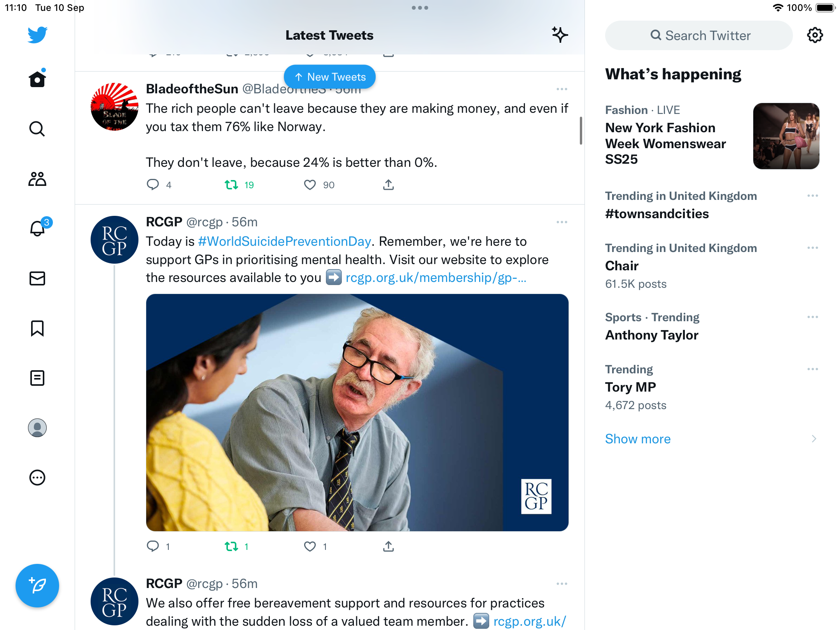Open RCGP avatar on bereavement tweet
The image size is (840, 630).
[x=114, y=601]
